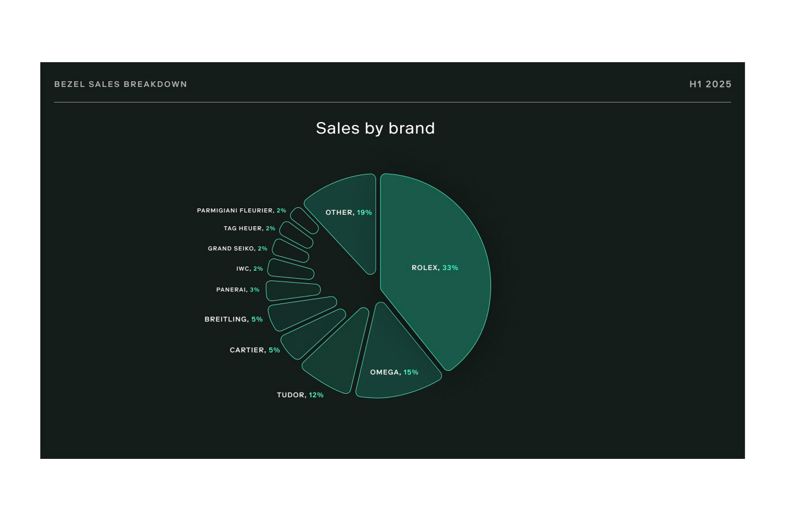Click the 'CARTIER, 5%' text label
The width and height of the screenshot is (798, 532).
click(254, 350)
